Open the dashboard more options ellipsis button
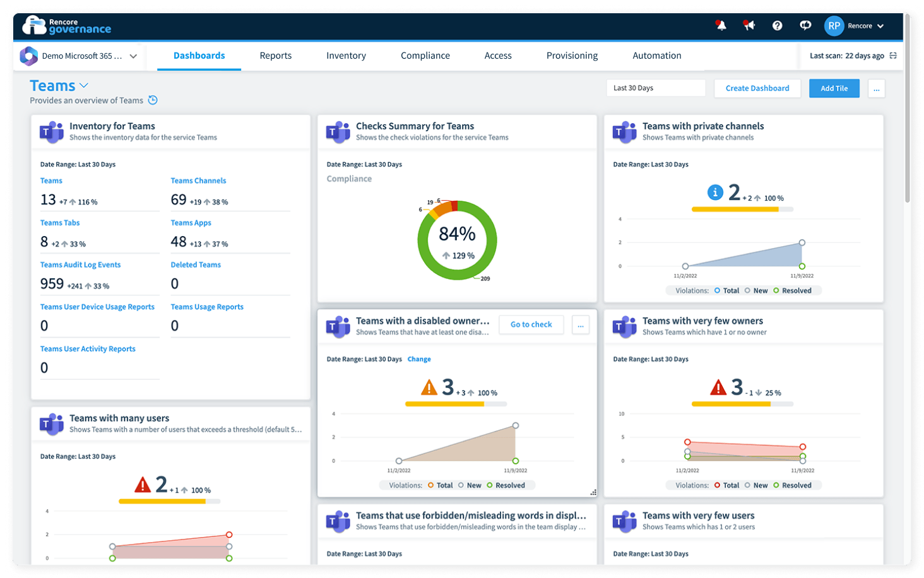The width and height of the screenshot is (924, 578). pos(877,88)
